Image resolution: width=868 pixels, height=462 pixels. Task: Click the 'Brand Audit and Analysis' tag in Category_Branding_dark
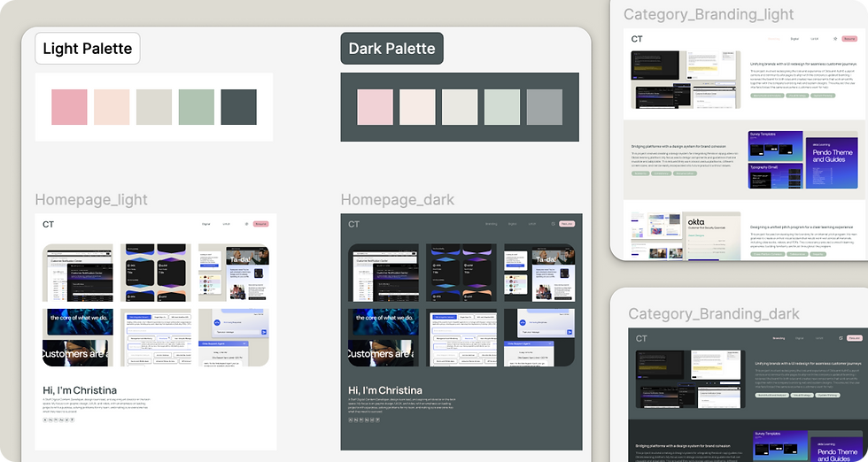click(771, 395)
